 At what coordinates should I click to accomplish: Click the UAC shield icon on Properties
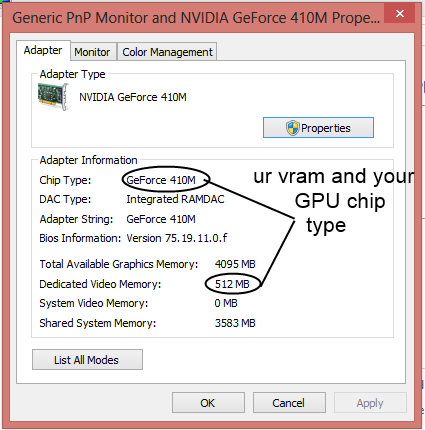[x=292, y=128]
